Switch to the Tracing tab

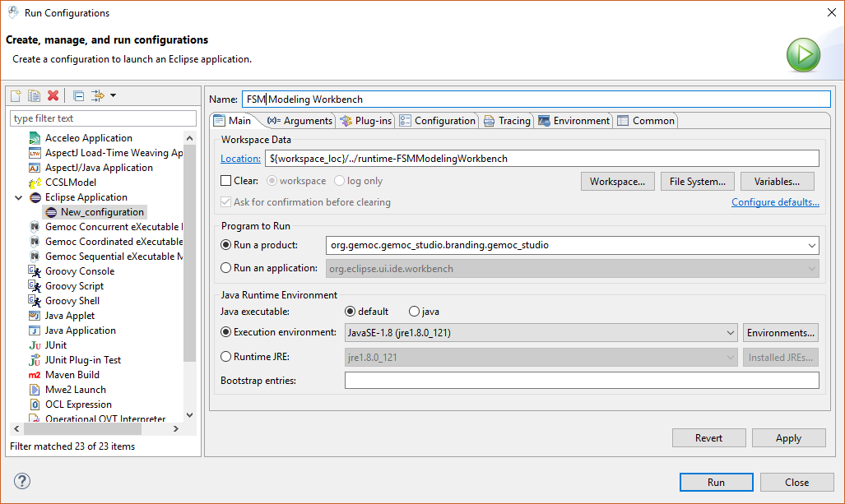tap(507, 121)
